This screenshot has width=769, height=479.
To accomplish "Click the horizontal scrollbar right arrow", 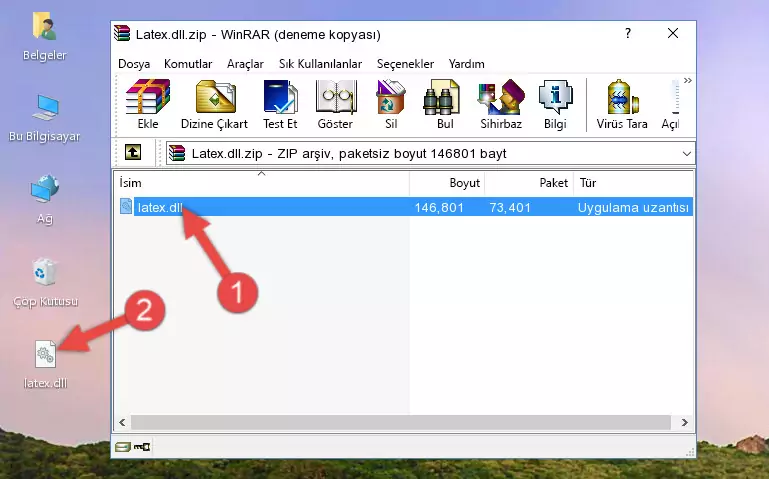I will pos(685,422).
